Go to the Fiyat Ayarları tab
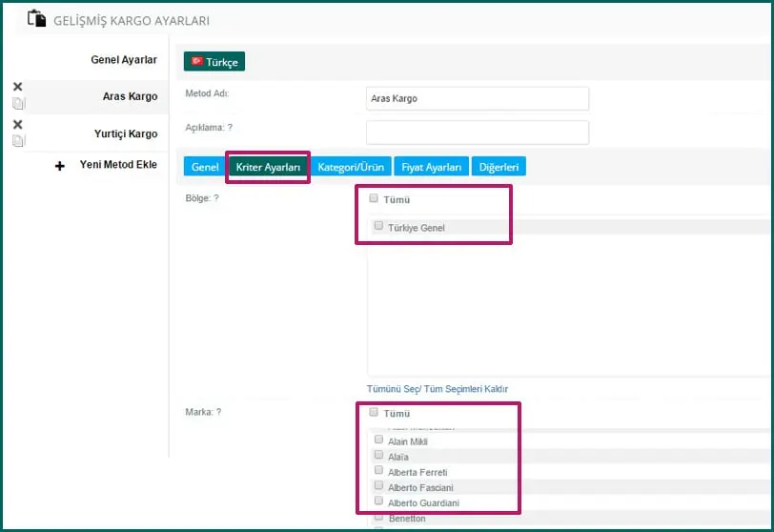The height and width of the screenshot is (532, 774). click(x=431, y=167)
